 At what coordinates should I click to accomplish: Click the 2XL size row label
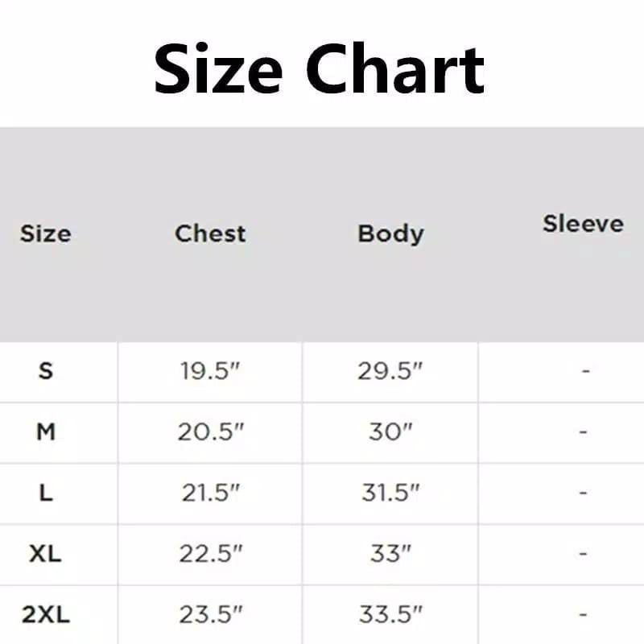tap(46, 615)
